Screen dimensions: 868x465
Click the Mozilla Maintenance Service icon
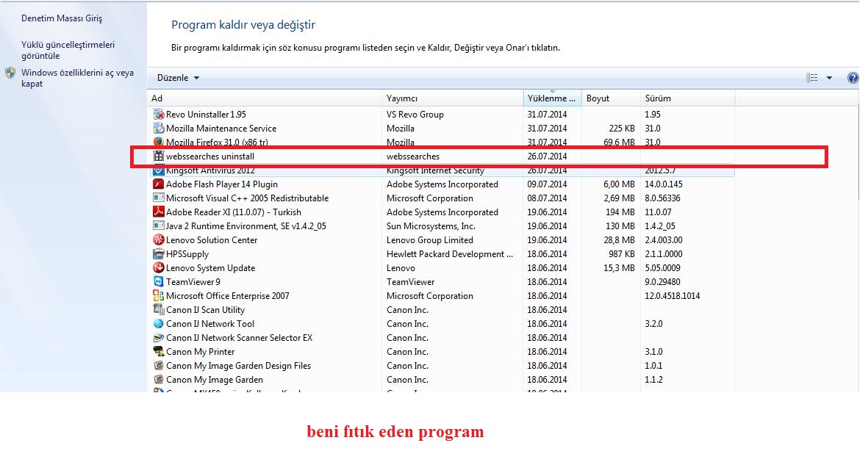[158, 129]
